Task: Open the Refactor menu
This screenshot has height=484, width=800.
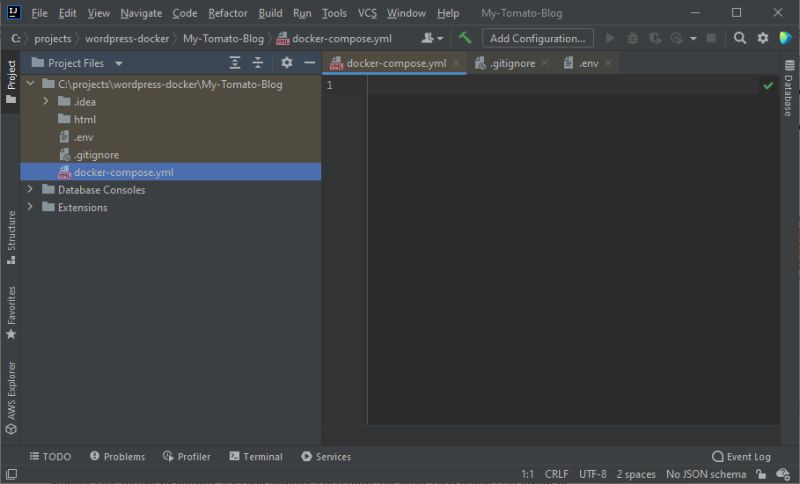Action: tap(228, 13)
